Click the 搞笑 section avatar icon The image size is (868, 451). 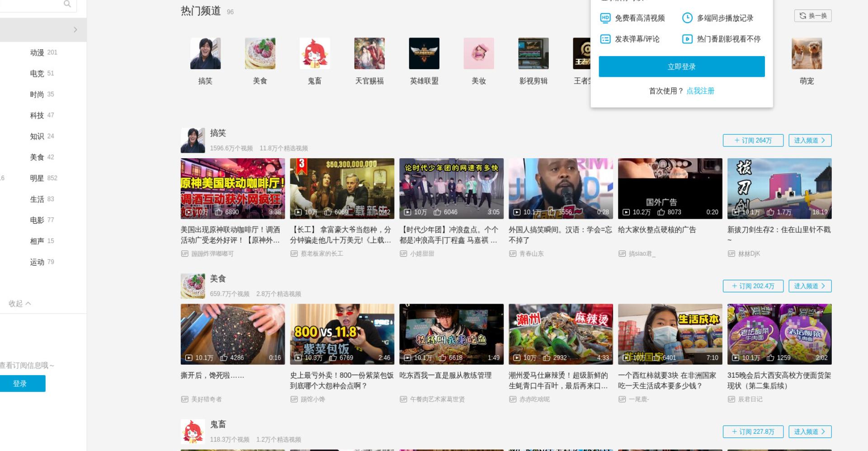coord(193,140)
